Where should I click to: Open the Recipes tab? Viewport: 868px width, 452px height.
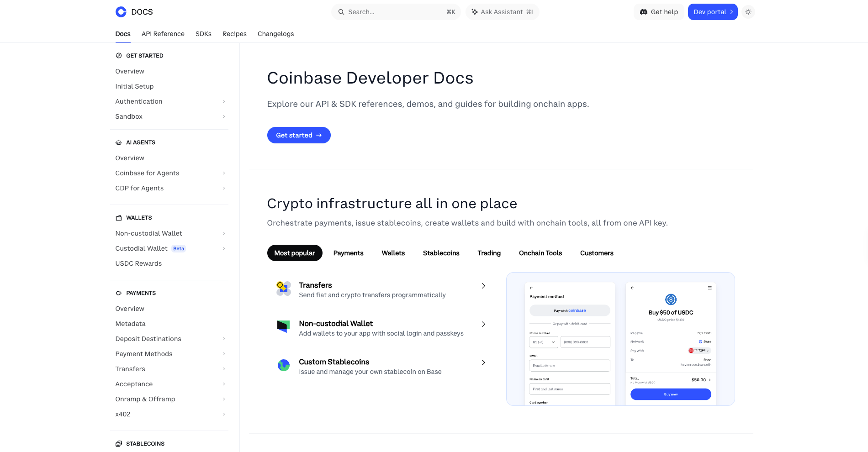point(234,34)
